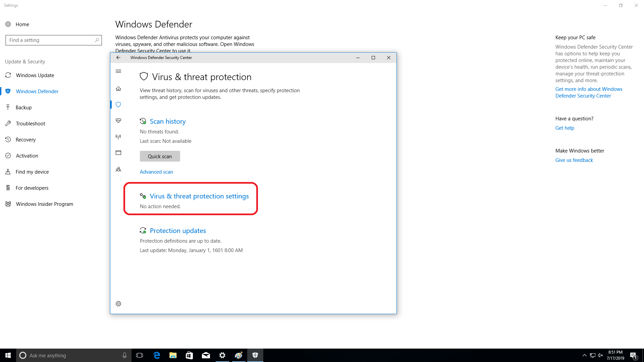Go to Security Center home icon
This screenshot has width=644, height=362.
pyautogui.click(x=118, y=89)
